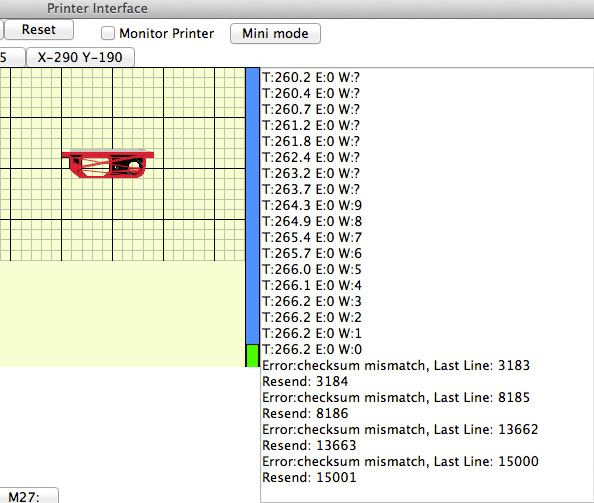Select the red model in print preview

(108, 164)
